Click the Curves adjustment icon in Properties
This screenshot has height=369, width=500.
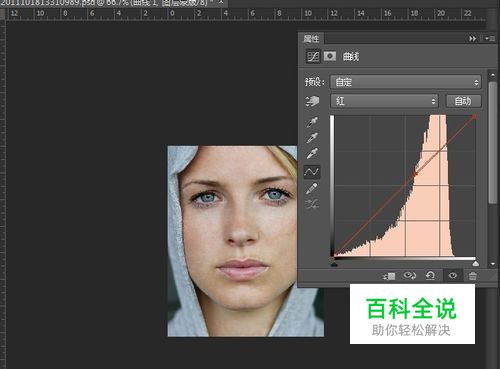(313, 56)
